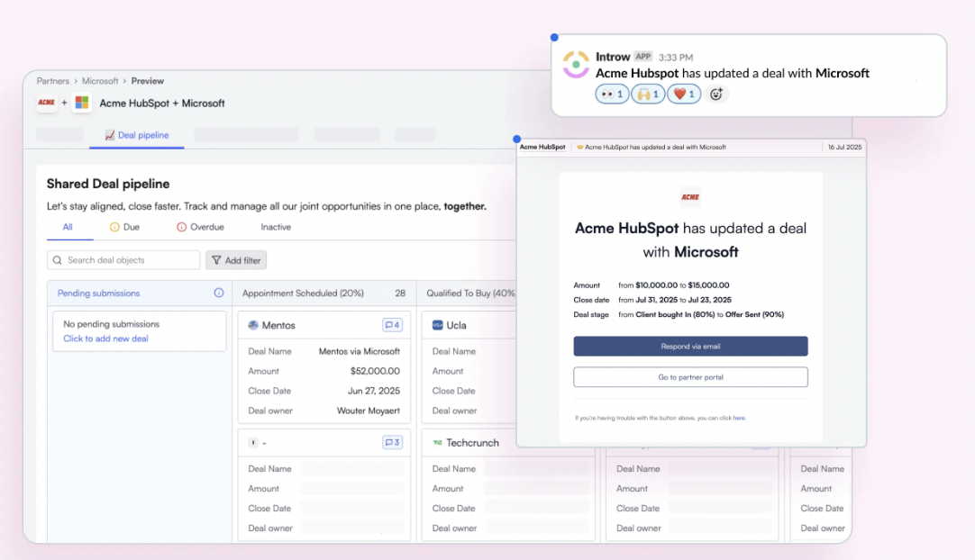Go to Microsoft breadcrumb
Screen dimensions: 975x560
(x=100, y=81)
